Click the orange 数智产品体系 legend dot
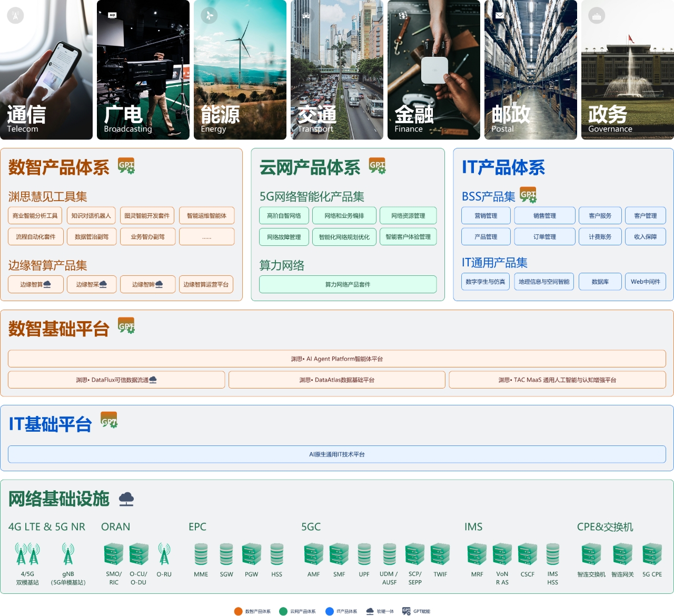 238,611
